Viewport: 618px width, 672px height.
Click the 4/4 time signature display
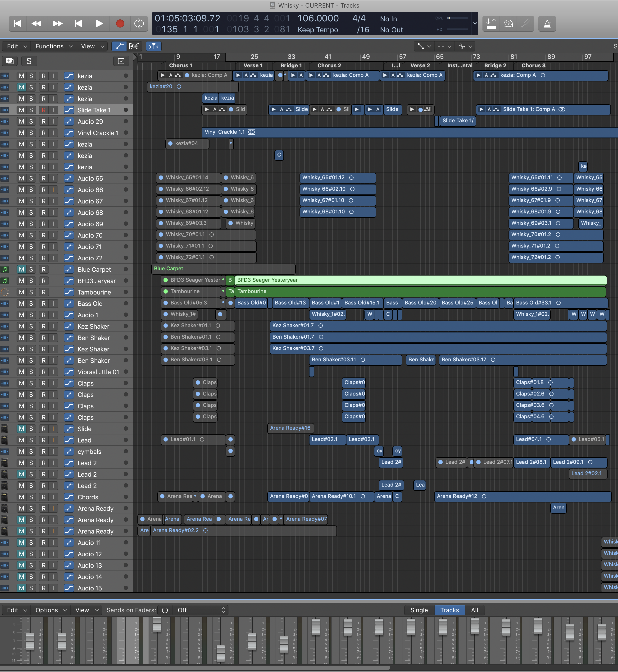359,18
